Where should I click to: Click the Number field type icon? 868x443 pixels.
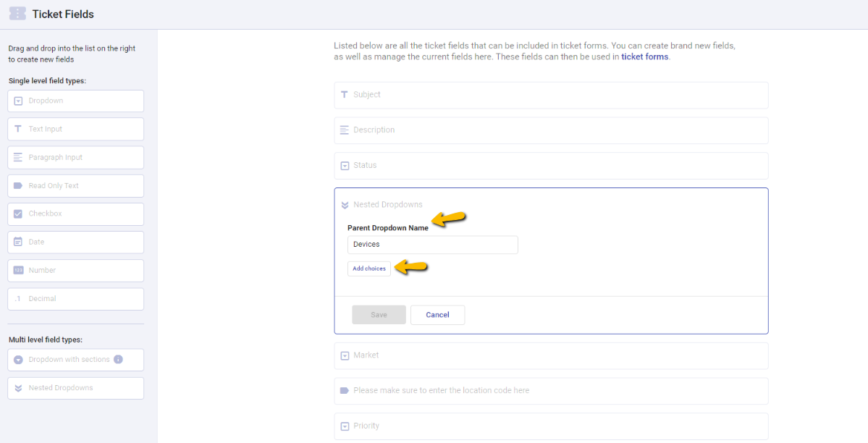coord(17,270)
